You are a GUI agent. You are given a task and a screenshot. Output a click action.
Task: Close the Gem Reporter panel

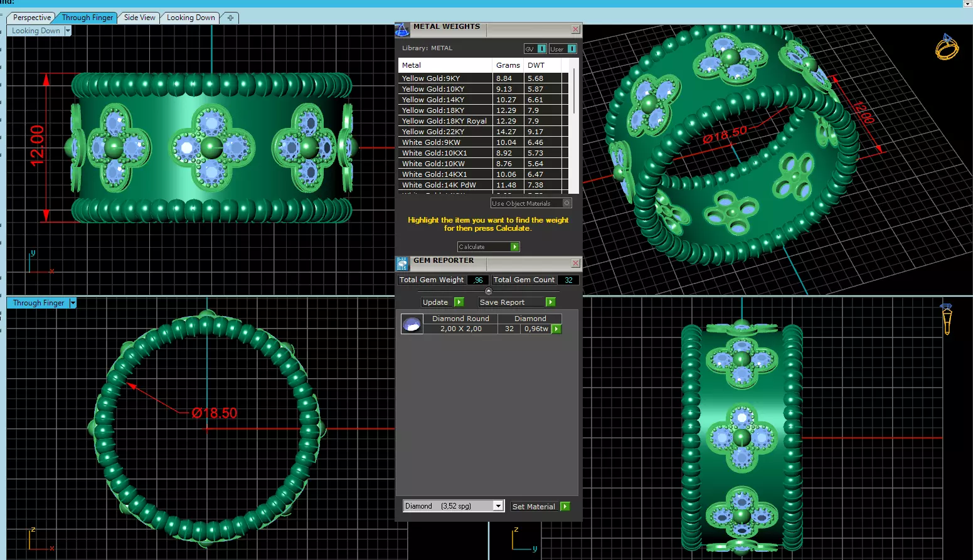coord(575,263)
